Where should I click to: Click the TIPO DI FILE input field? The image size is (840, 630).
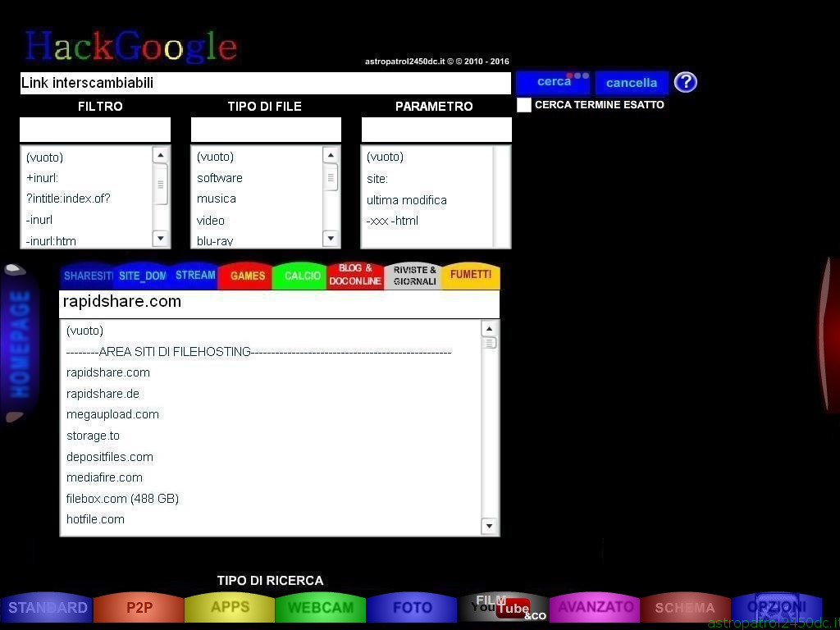266,130
